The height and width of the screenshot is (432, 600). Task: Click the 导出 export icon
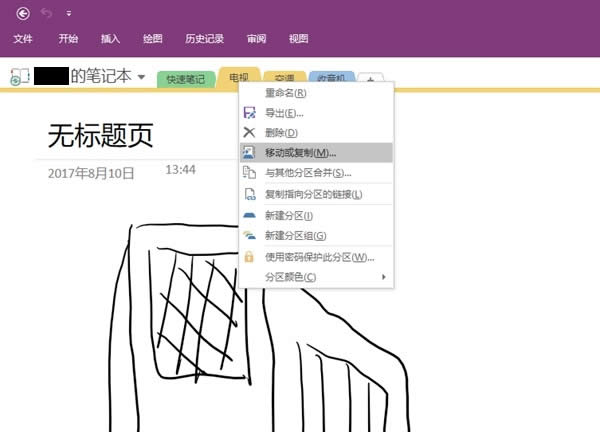(x=250, y=113)
